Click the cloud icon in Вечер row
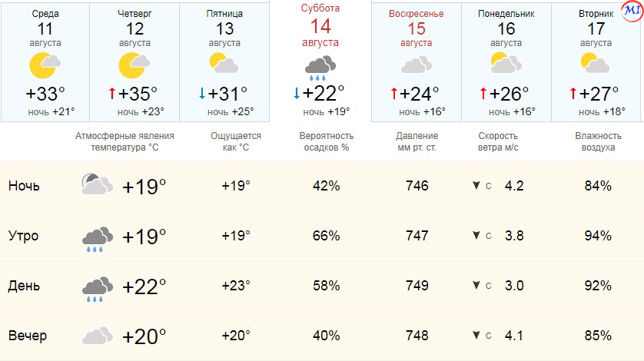 tap(98, 336)
